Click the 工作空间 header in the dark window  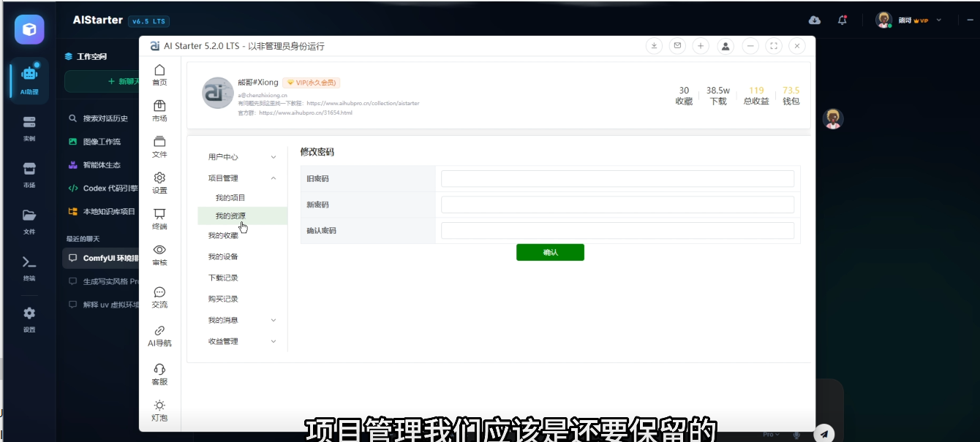click(x=86, y=56)
